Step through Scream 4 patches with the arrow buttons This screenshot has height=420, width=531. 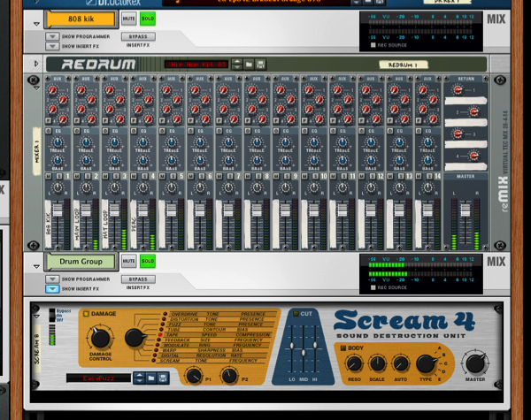(140, 378)
